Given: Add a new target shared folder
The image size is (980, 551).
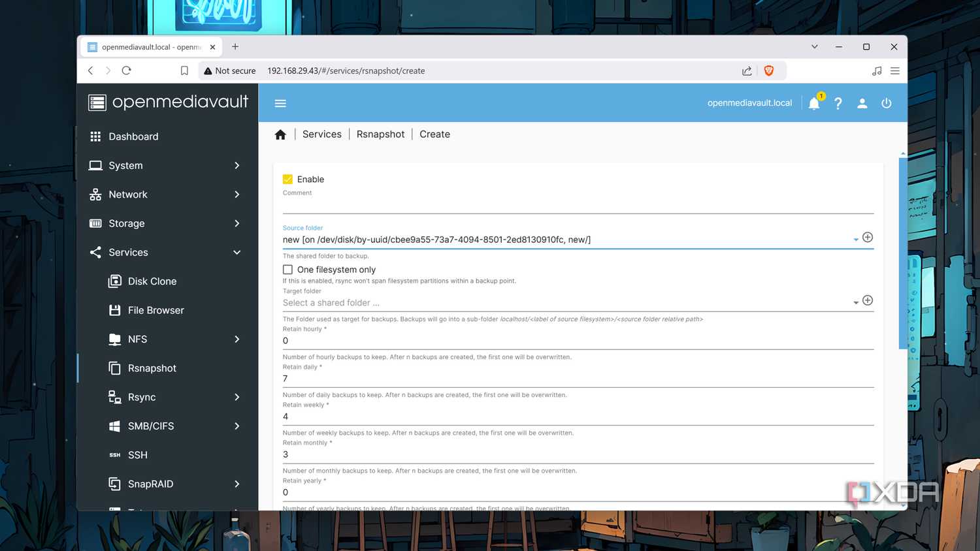Looking at the screenshot, I should [868, 300].
